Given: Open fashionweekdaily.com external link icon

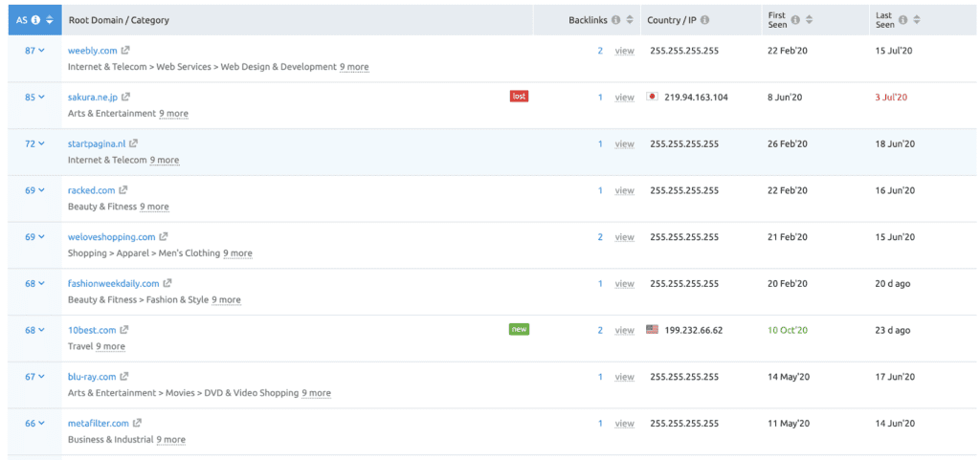Looking at the screenshot, I should [x=167, y=283].
